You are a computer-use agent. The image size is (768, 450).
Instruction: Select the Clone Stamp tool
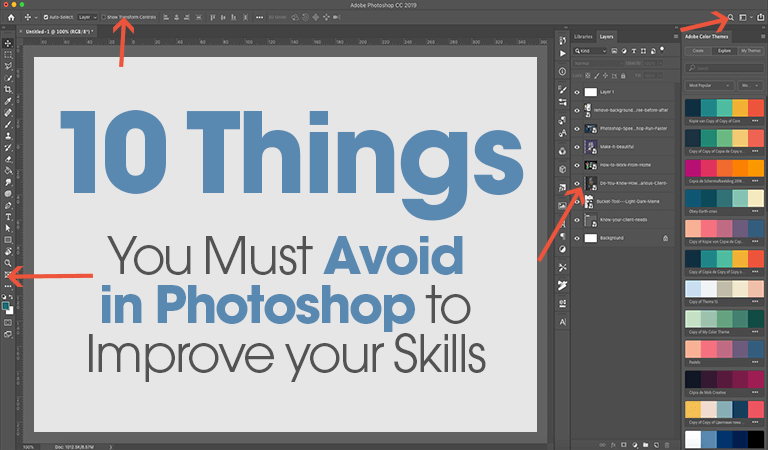point(8,136)
